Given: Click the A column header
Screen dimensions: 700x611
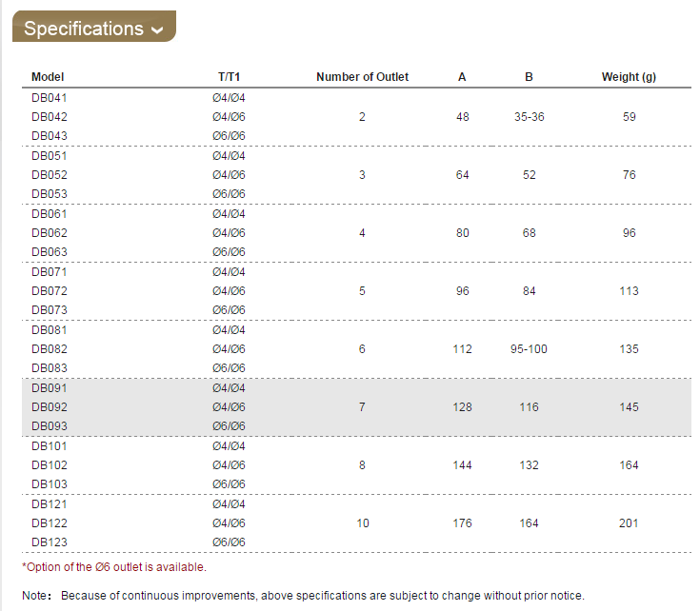Looking at the screenshot, I should 462,77.
